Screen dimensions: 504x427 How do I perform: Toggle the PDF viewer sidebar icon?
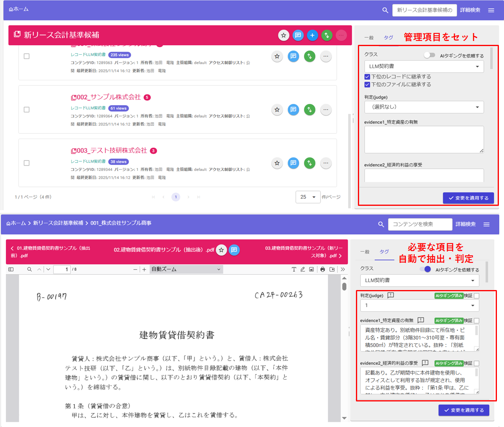11,269
